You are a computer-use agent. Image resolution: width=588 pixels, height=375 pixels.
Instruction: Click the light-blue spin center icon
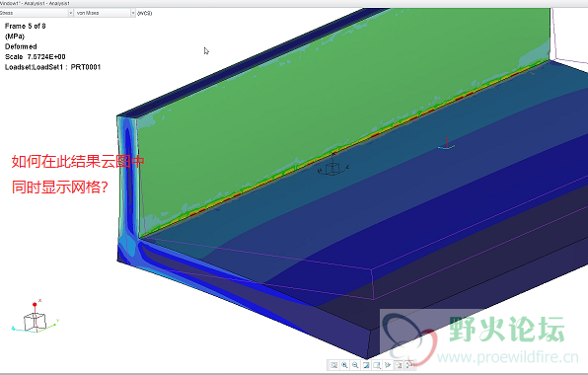[x=388, y=365]
